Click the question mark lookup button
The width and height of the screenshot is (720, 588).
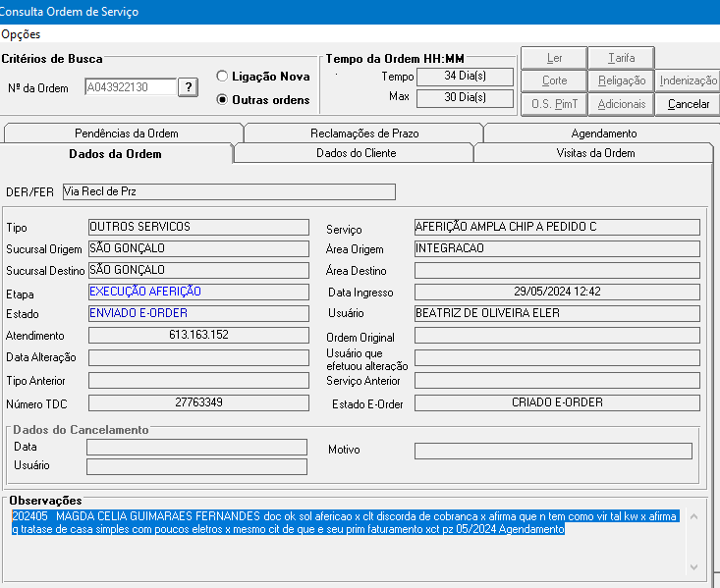coord(189,86)
